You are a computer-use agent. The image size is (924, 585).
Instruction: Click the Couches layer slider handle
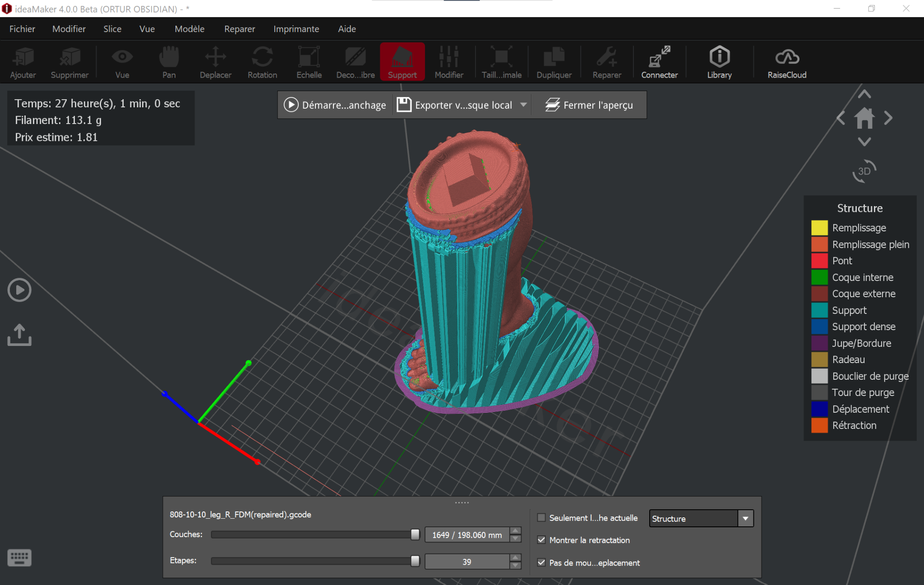point(415,534)
